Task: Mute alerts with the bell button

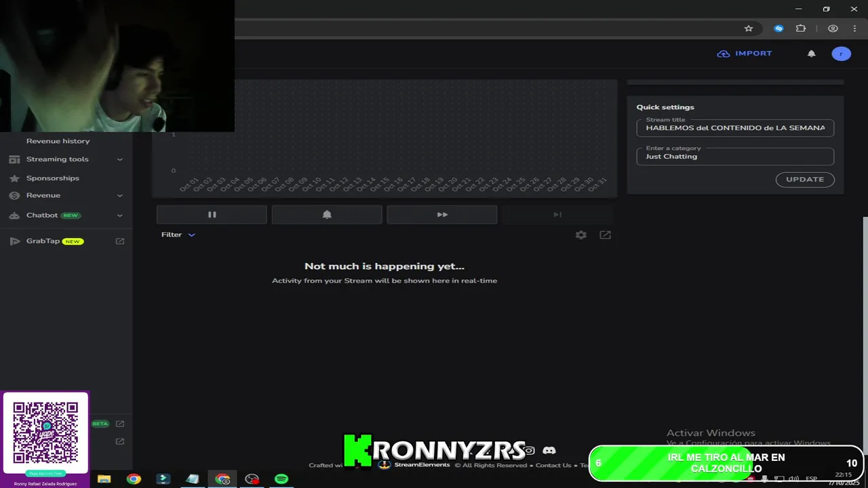Action: coord(327,214)
